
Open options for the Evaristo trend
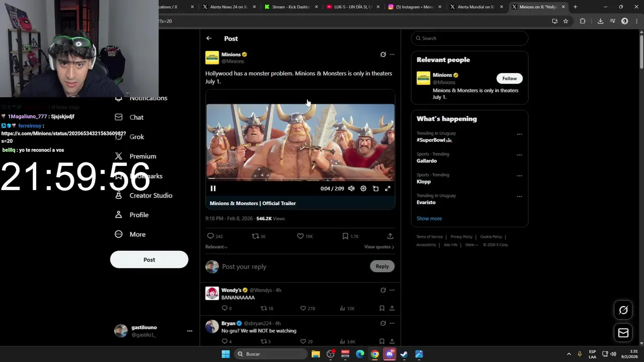click(519, 196)
